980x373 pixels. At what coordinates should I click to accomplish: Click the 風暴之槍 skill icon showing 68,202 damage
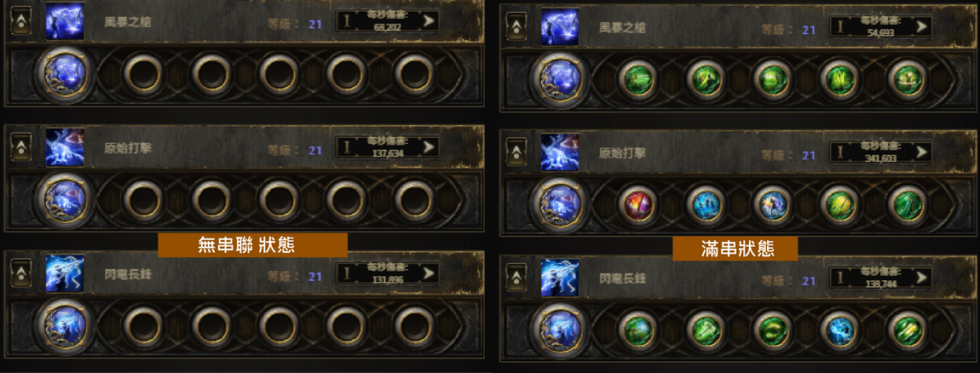[x=65, y=20]
